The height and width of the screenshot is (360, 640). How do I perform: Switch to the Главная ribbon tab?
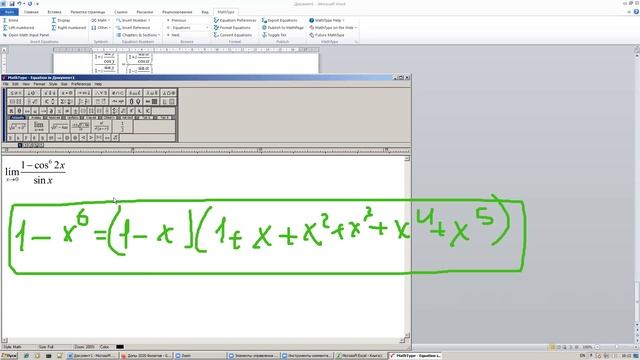[31, 12]
